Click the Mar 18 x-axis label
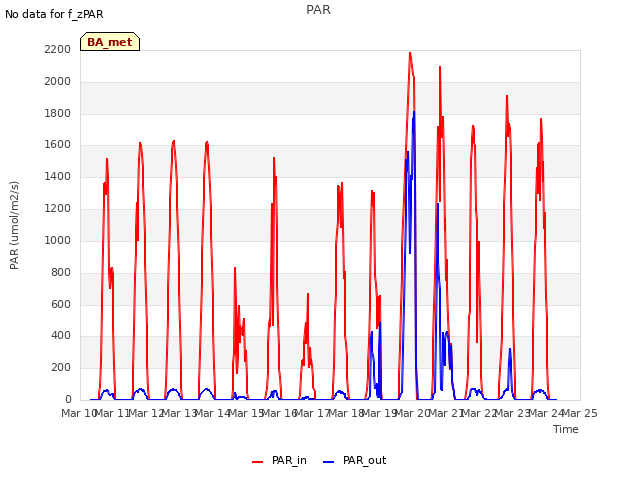This screenshot has width=640, height=480. pyautogui.click(x=346, y=413)
